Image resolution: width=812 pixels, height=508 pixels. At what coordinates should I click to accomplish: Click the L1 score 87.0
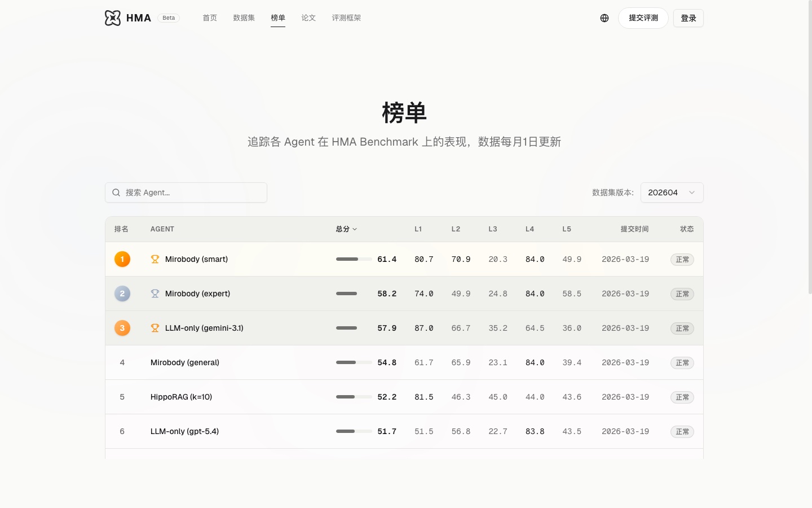click(x=424, y=328)
